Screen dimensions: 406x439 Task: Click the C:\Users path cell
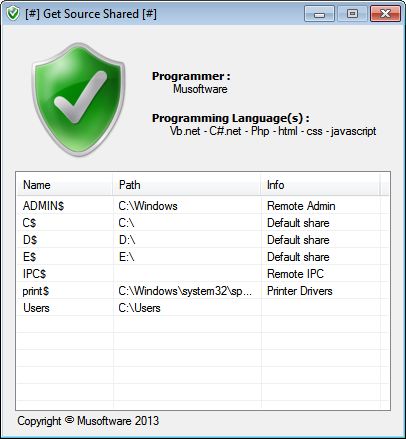click(x=139, y=308)
